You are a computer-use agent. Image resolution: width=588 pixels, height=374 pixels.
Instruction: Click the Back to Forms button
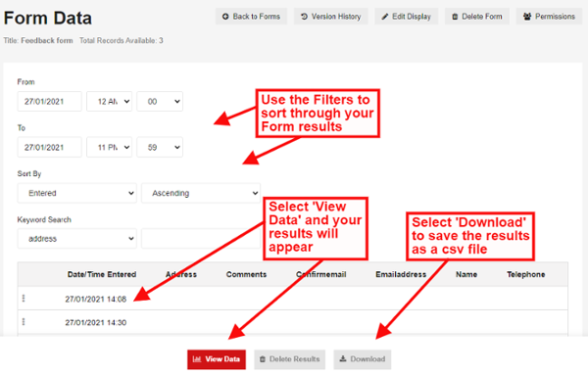point(251,17)
